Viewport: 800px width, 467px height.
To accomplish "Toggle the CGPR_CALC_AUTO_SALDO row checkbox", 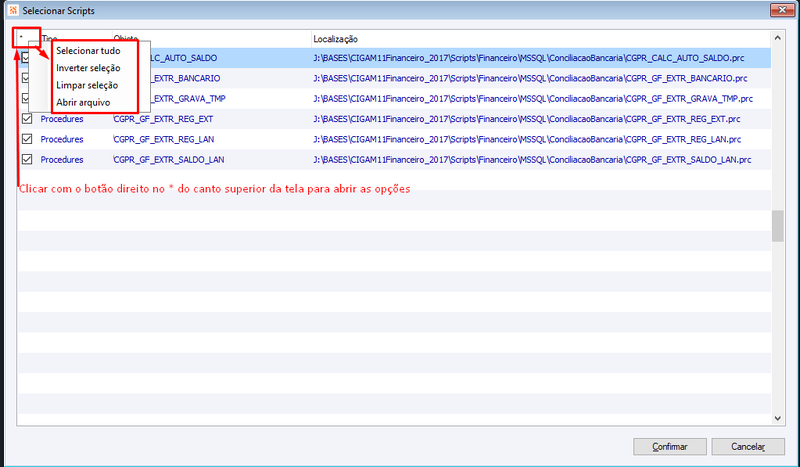I will point(26,58).
